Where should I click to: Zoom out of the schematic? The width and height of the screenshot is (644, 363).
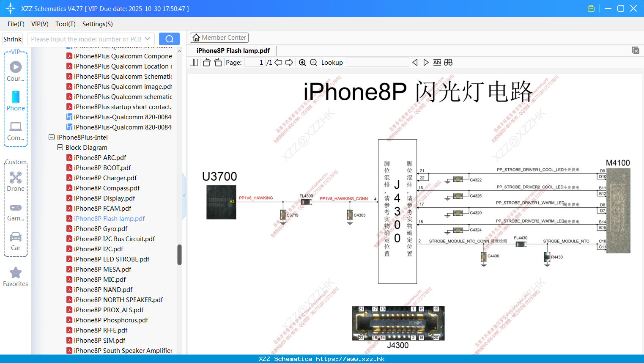click(313, 63)
